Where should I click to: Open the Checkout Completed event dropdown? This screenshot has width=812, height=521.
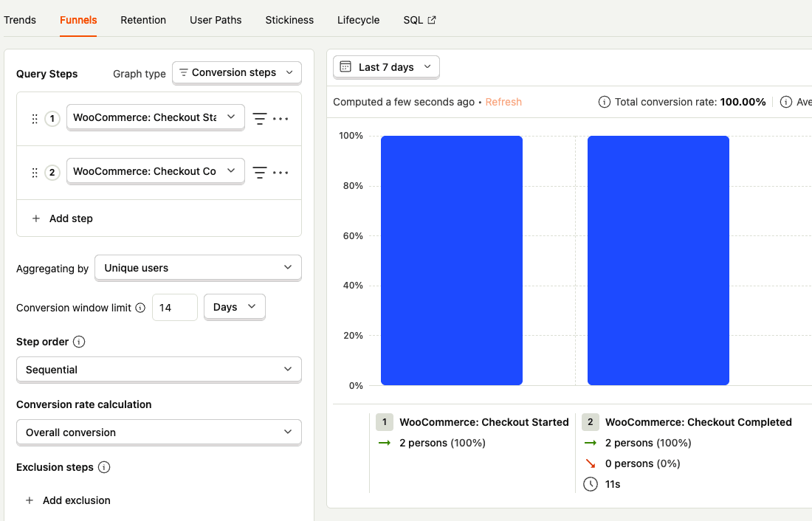[x=155, y=171]
